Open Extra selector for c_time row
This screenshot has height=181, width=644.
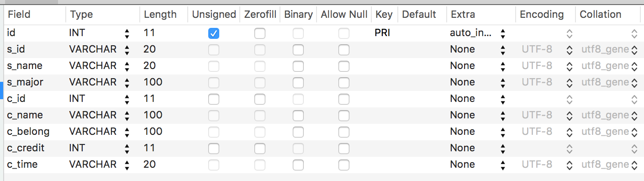click(x=503, y=165)
